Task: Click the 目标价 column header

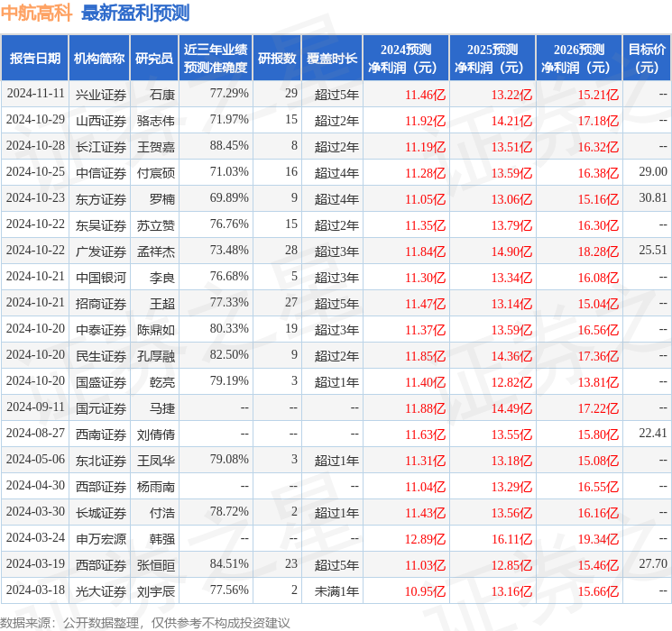Action: pos(647,59)
